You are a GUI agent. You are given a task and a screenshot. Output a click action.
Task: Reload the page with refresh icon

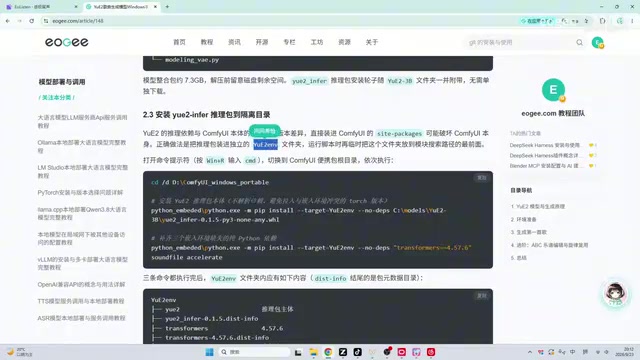(31, 21)
